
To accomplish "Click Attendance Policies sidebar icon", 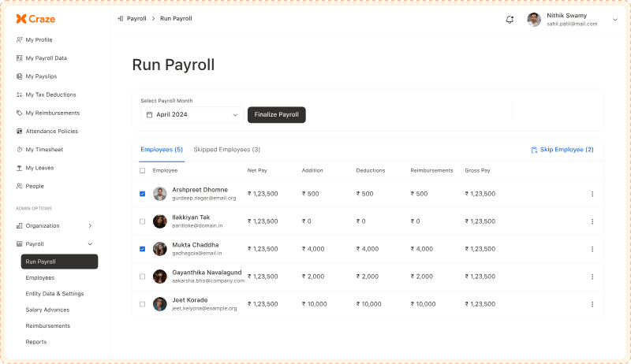I will tap(19, 132).
